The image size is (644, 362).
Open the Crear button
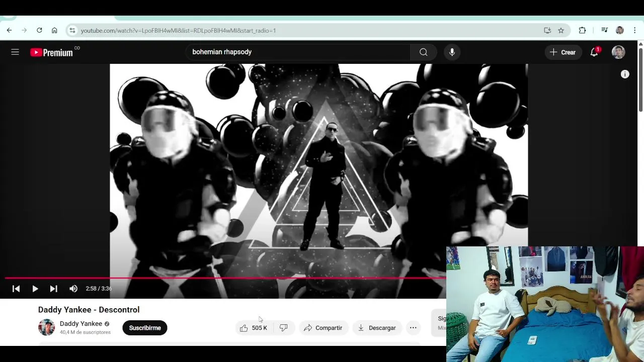click(562, 52)
